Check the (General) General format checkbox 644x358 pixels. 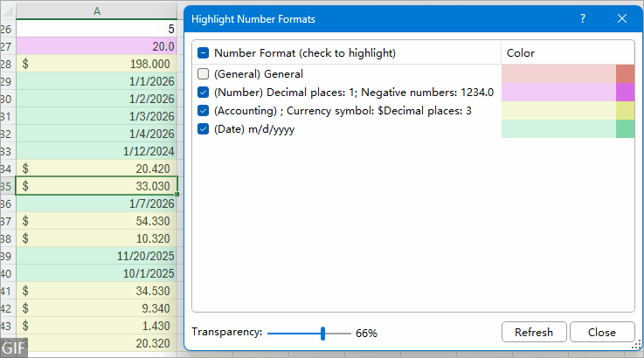pyautogui.click(x=204, y=74)
